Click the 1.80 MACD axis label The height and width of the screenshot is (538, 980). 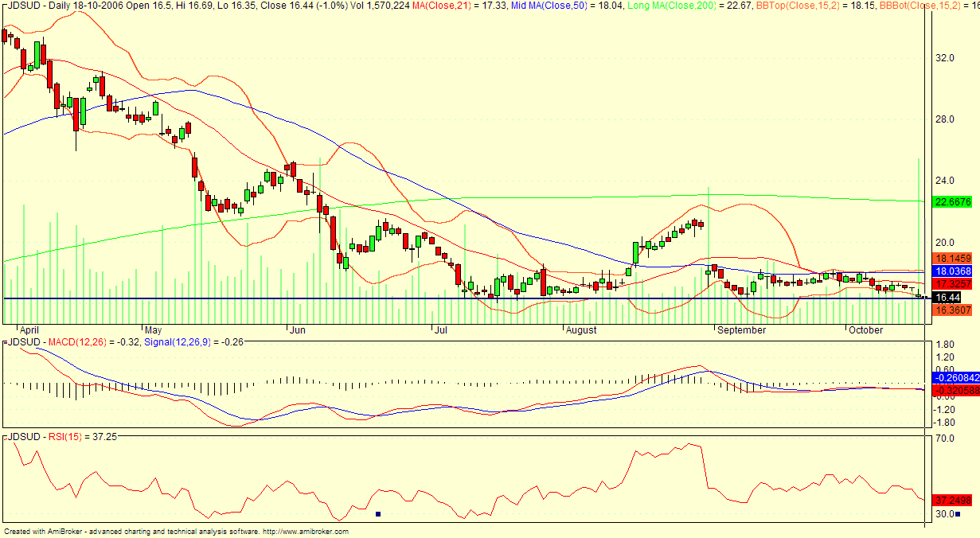pyautogui.click(x=945, y=345)
